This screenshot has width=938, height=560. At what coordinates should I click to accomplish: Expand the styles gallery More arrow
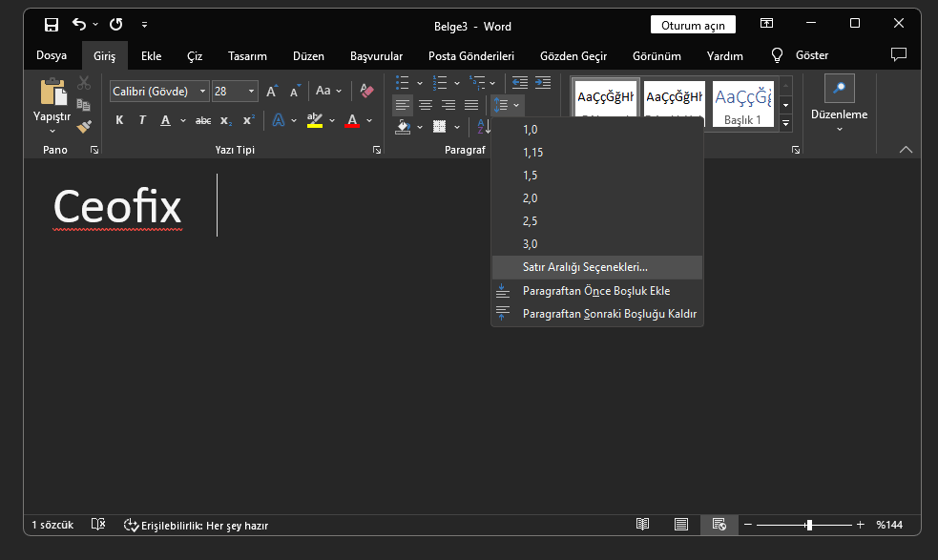(x=786, y=123)
